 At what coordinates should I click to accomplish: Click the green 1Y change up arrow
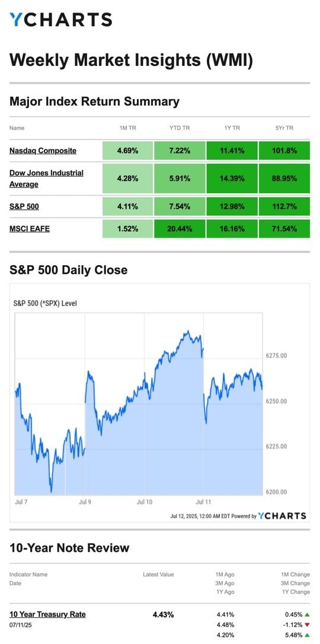(x=307, y=635)
